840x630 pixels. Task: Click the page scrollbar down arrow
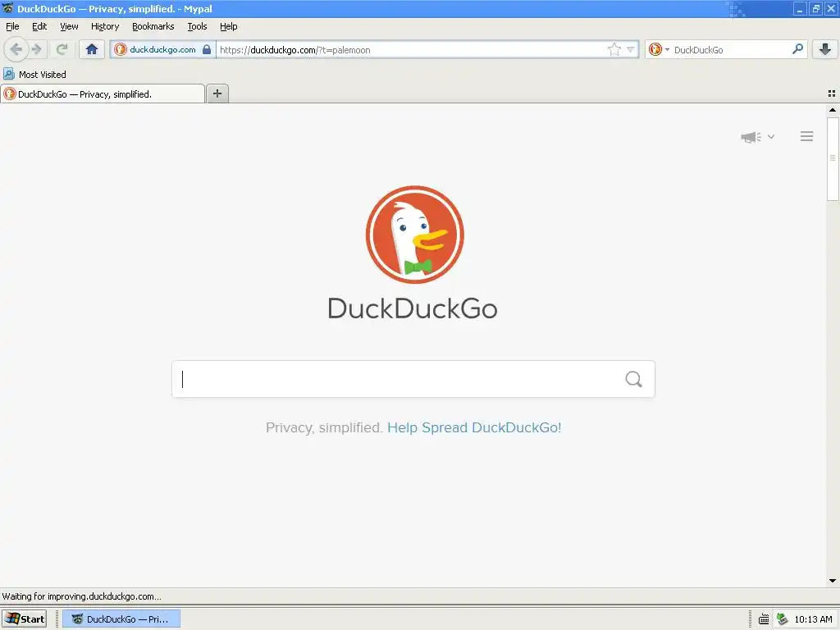click(x=833, y=581)
